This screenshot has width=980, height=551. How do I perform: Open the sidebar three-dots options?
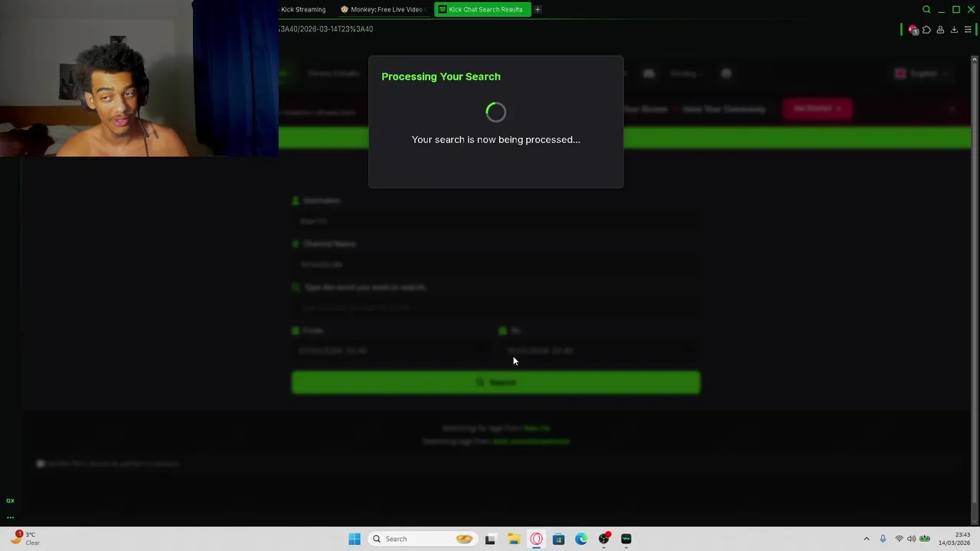(x=10, y=517)
